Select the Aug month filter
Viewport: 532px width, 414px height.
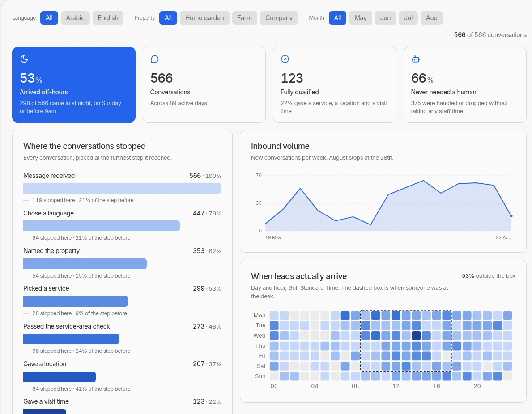point(432,18)
